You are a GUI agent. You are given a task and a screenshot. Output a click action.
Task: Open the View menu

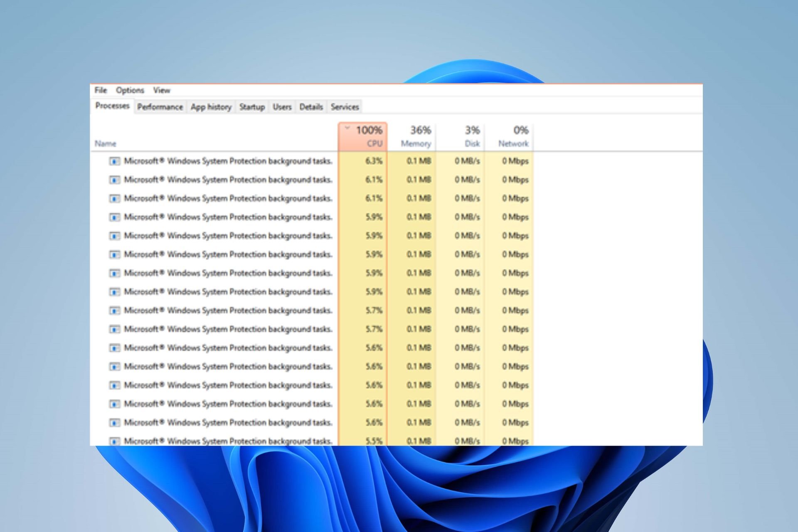pyautogui.click(x=162, y=90)
